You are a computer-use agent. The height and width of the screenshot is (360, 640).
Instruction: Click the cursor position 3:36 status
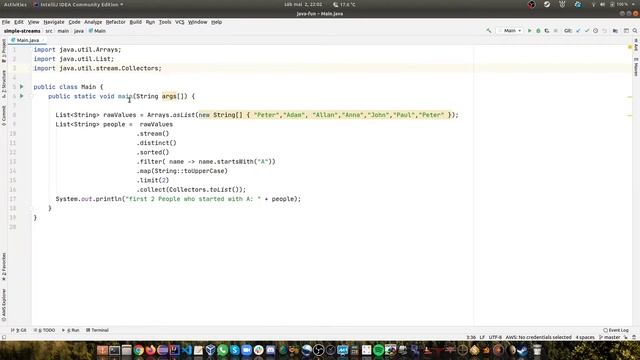click(x=471, y=338)
